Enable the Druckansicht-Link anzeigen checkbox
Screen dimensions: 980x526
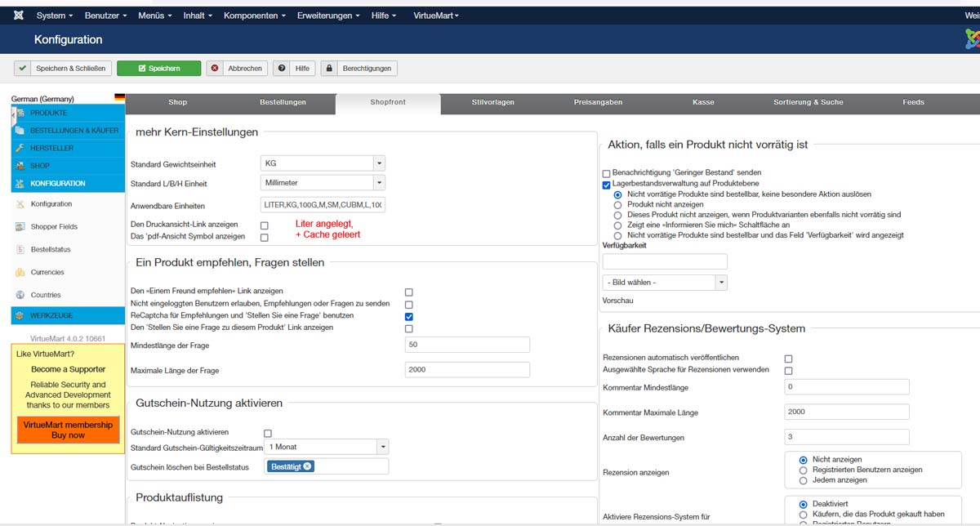(x=264, y=225)
